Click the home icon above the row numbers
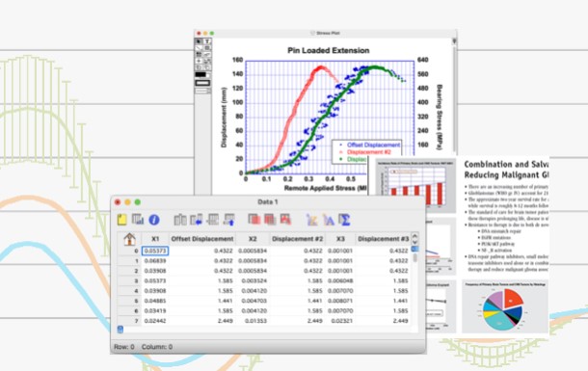The image size is (588, 371). point(130,239)
